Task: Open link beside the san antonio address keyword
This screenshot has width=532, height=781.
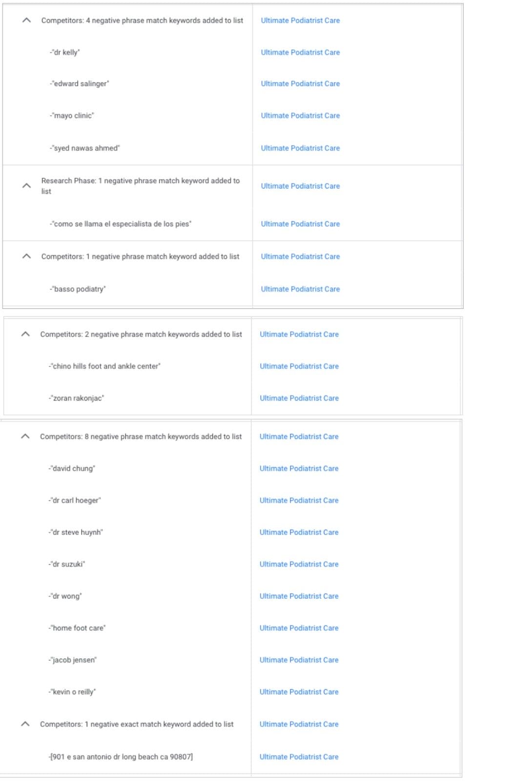Action: pos(299,757)
